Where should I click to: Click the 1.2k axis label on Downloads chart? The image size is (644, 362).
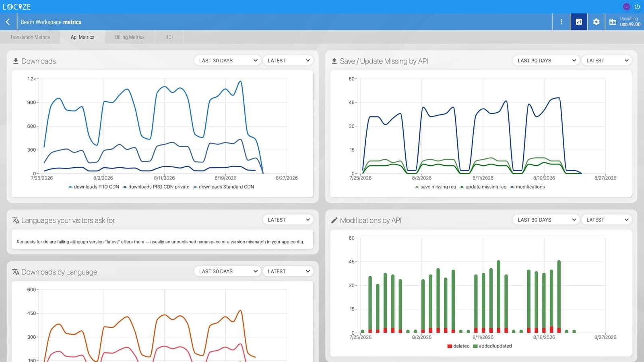click(x=32, y=79)
